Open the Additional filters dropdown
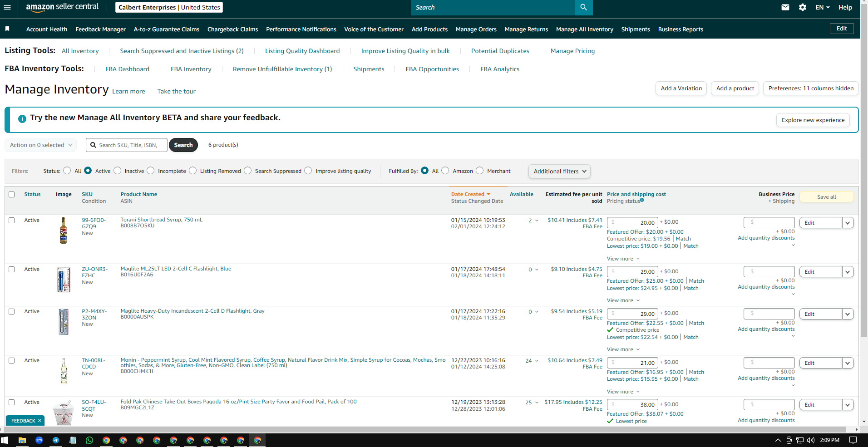The height and width of the screenshot is (447, 868). (x=559, y=172)
